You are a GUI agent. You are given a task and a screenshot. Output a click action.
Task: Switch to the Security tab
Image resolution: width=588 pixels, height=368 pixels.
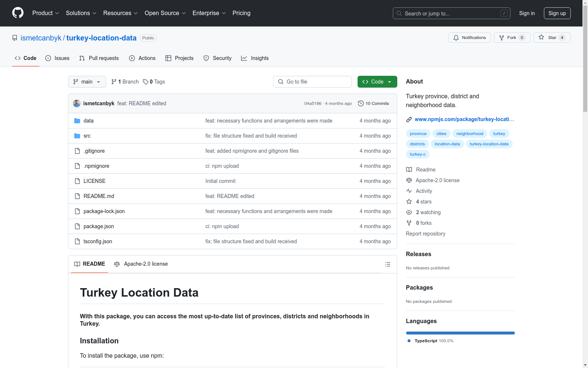pos(218,58)
